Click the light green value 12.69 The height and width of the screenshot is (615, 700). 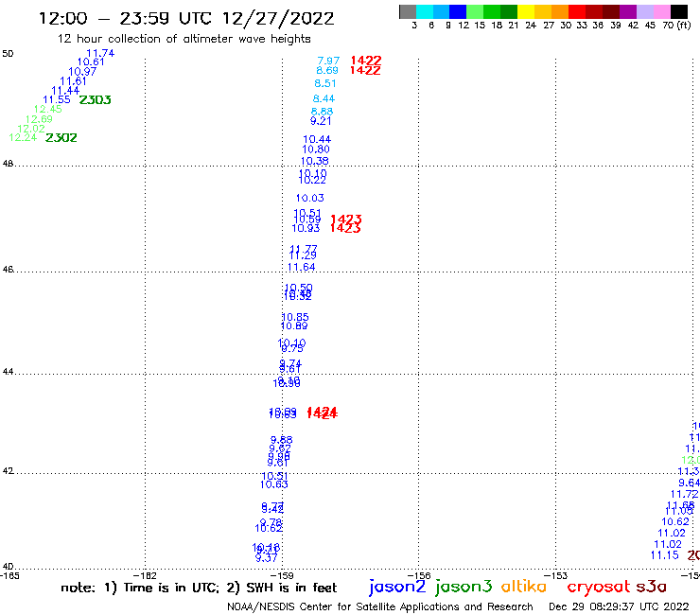click(40, 119)
